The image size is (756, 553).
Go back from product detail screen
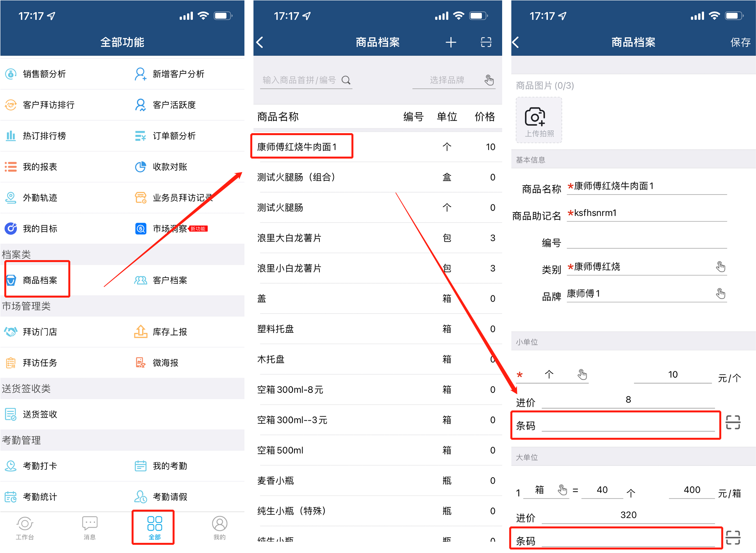516,42
